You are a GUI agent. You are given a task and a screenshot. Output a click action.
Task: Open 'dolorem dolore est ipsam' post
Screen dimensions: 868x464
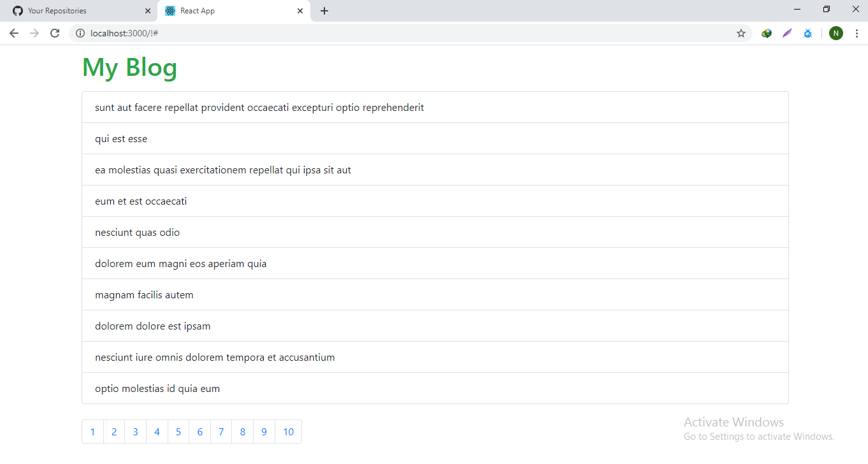pos(152,326)
